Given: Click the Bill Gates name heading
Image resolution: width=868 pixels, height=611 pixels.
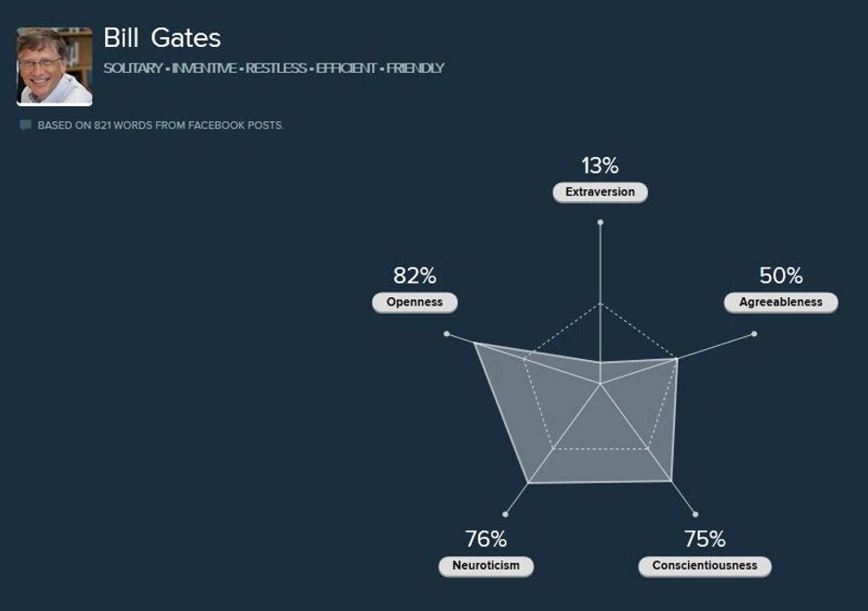Looking at the screenshot, I should 163,38.
